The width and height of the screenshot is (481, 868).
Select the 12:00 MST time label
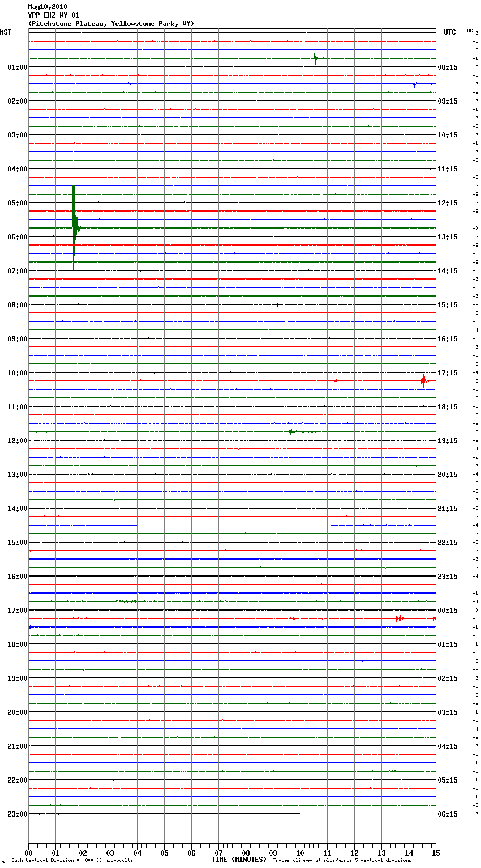[x=17, y=440]
